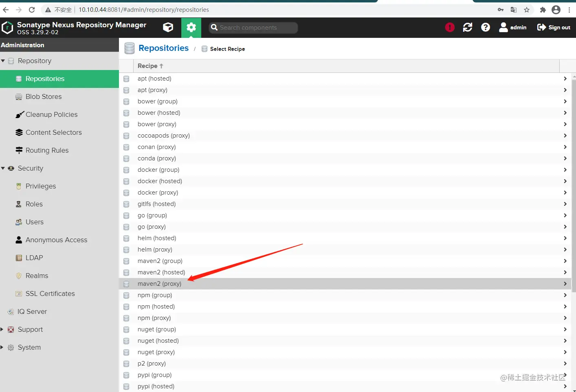Click the recipe list vertical scrollbar

tap(574, 185)
